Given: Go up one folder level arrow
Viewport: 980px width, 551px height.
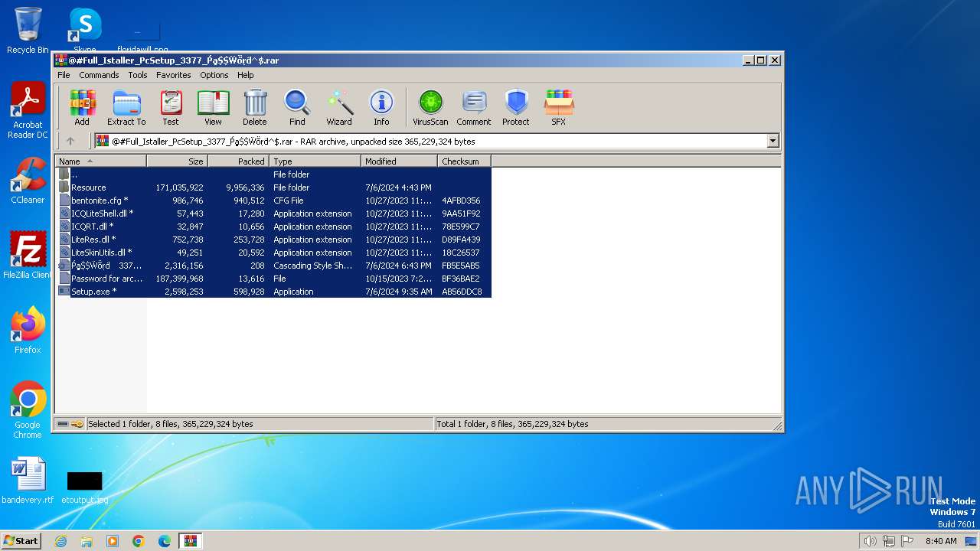Looking at the screenshot, I should [x=70, y=141].
